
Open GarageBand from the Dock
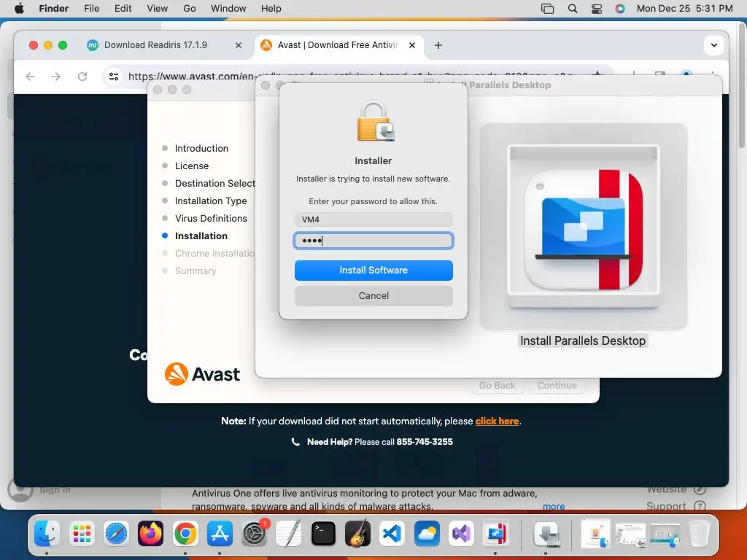357,533
